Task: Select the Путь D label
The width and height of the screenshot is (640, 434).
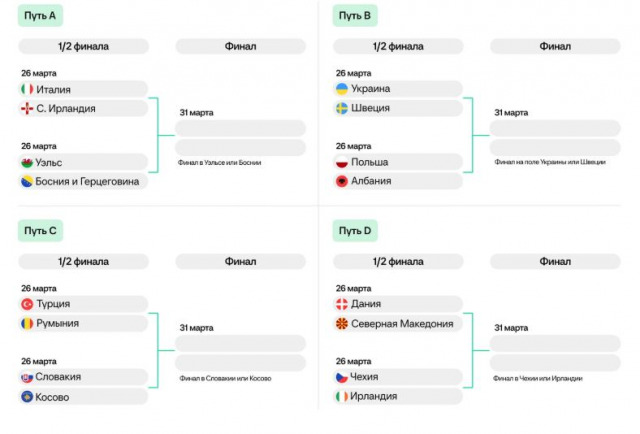Action: pos(355,231)
